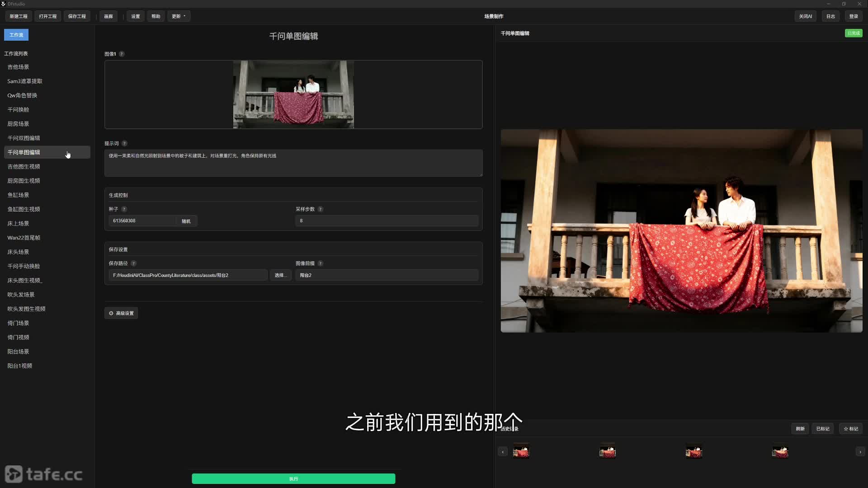This screenshot has width=868, height=488.
Task: Click the help icon next to 种子
Action: [124, 209]
